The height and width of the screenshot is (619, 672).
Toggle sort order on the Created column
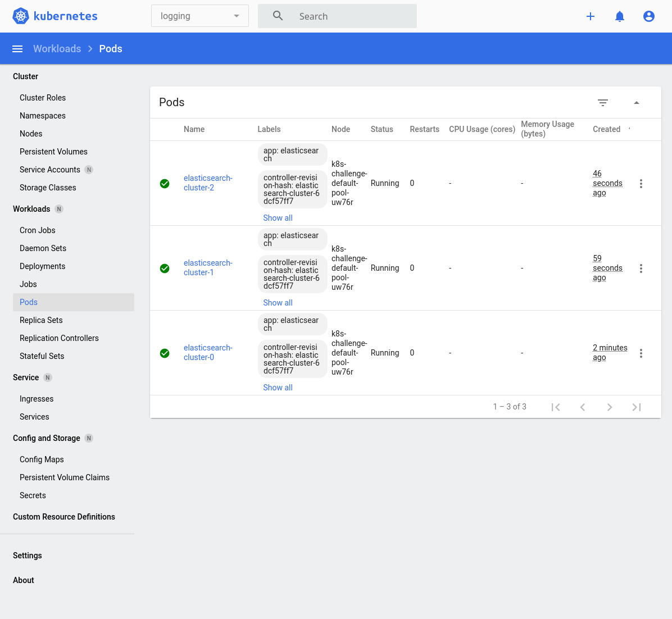pyautogui.click(x=607, y=129)
